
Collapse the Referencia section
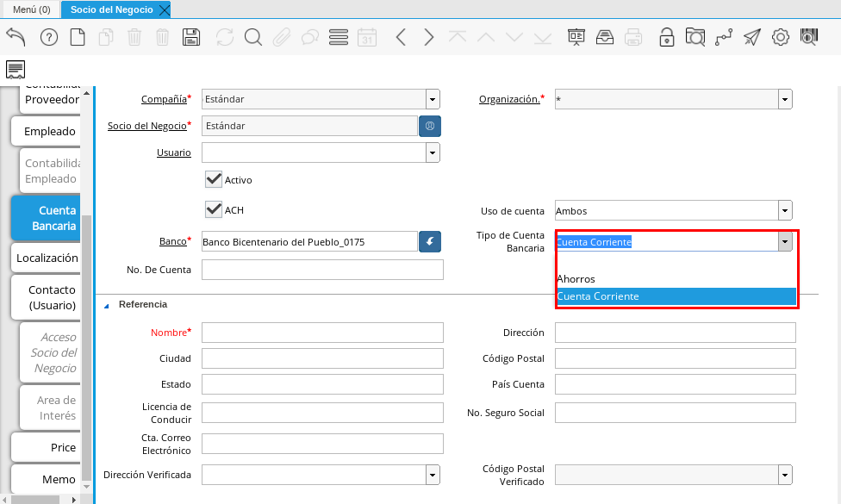(108, 304)
